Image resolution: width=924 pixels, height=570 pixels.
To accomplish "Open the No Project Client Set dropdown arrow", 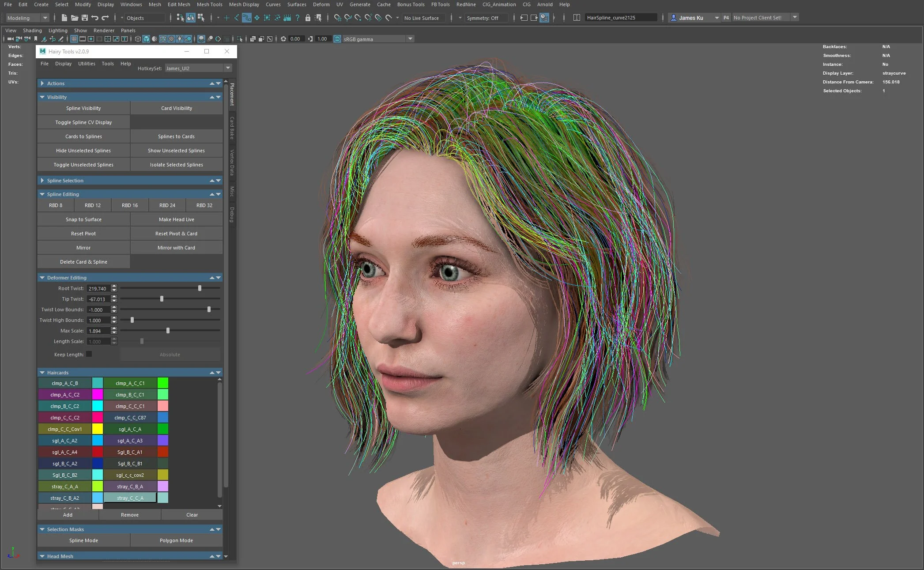I will [795, 17].
